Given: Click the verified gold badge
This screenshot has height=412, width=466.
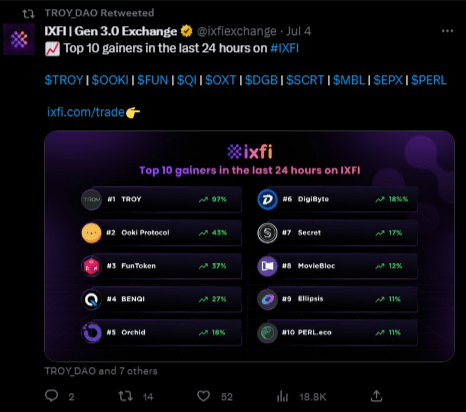Looking at the screenshot, I should click(186, 31).
